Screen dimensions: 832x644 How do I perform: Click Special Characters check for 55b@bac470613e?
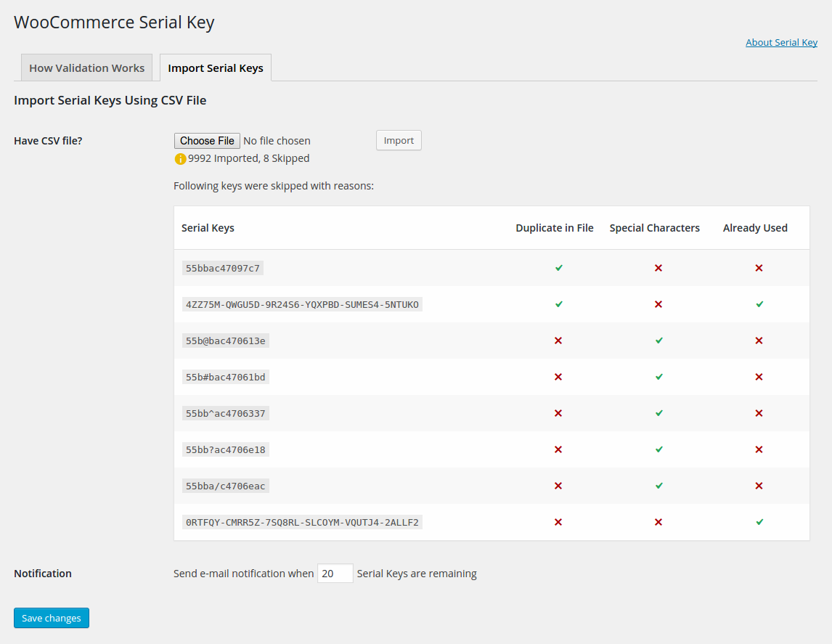658,341
